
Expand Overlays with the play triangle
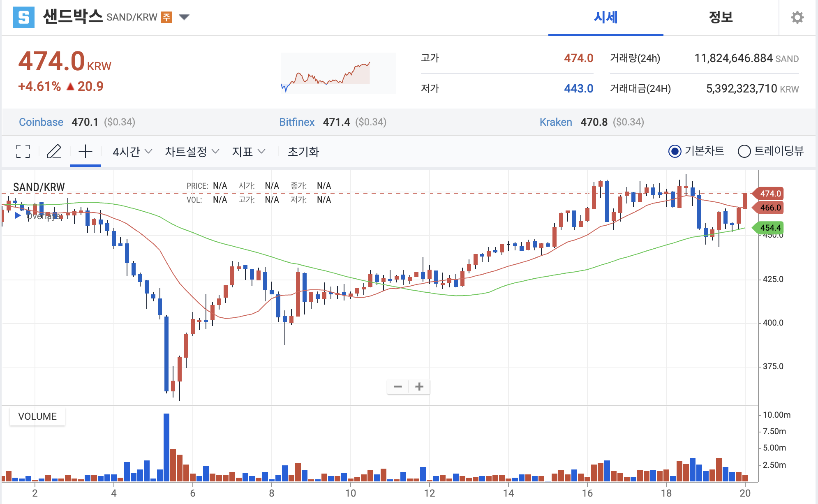coord(18,215)
